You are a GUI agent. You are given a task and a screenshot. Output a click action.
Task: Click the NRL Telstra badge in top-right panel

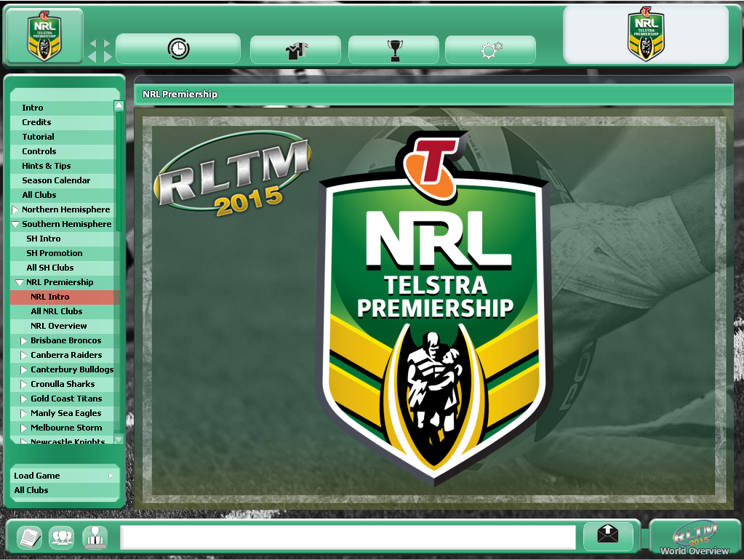[x=646, y=34]
